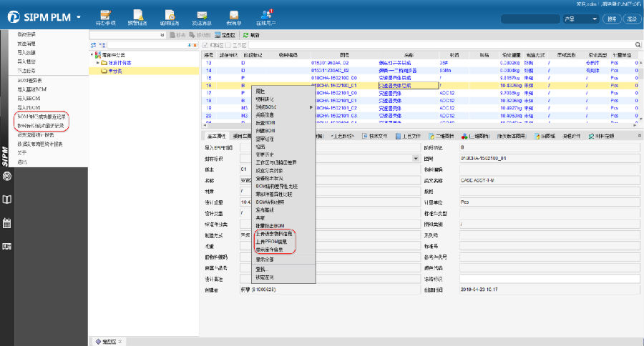
Task: Open the warning tasks icon with yellow triangle
Action: (x=137, y=16)
